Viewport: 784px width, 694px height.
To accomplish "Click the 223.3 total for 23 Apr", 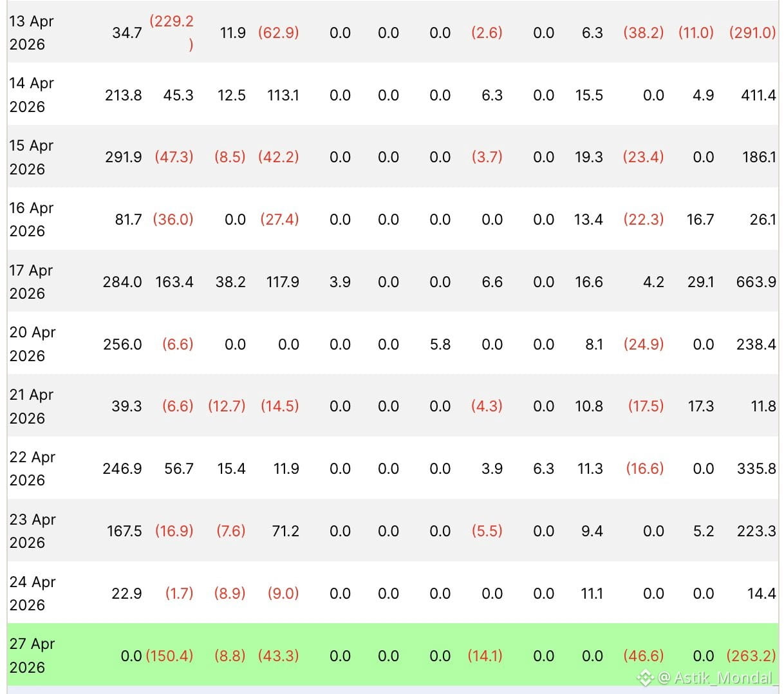I will [756, 531].
